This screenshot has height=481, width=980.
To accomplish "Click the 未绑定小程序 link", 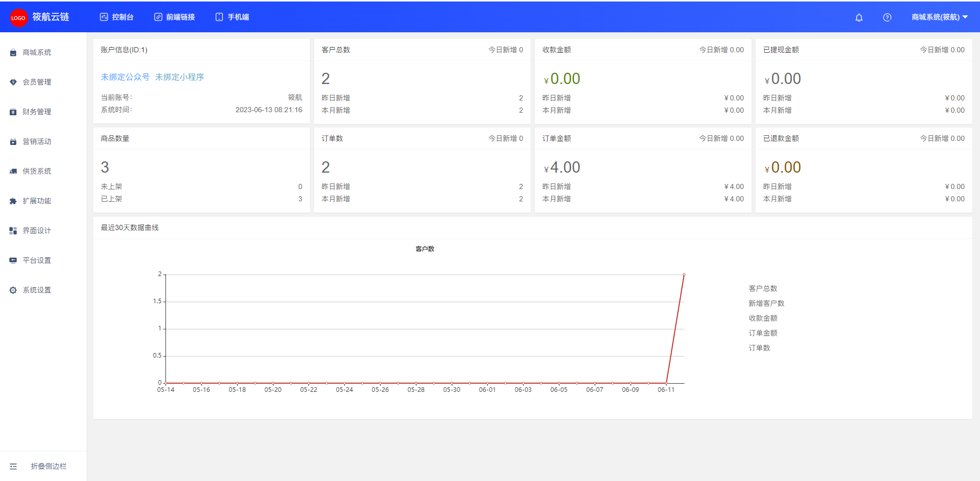I will click(x=179, y=77).
